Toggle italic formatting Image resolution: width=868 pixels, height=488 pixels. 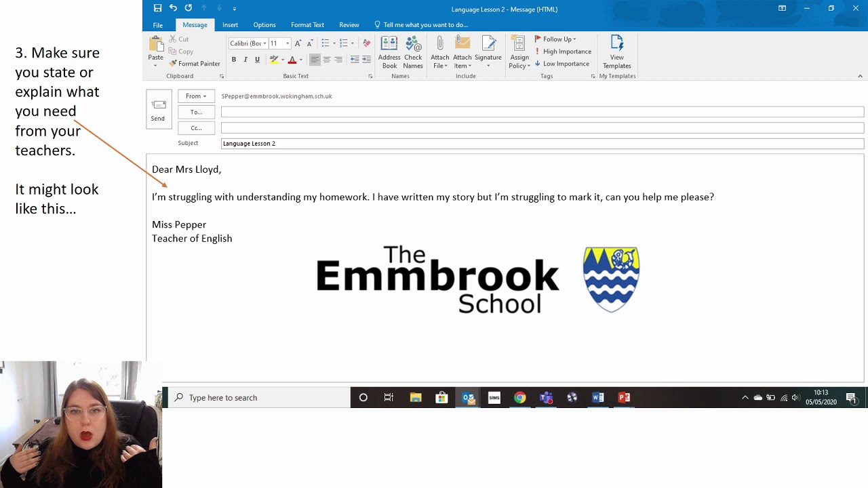(x=245, y=60)
